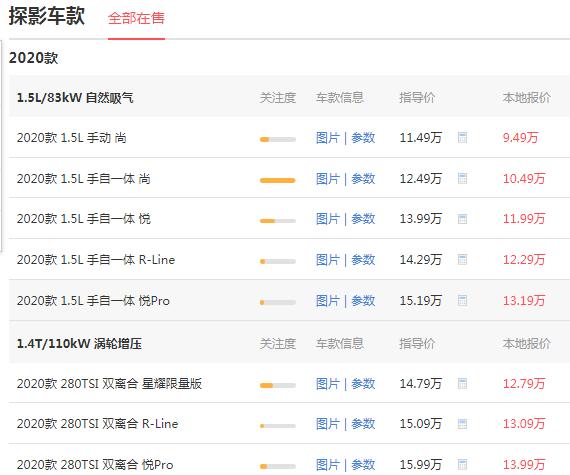The height and width of the screenshot is (475, 570).
Task: Click local price 12.29万
Action: click(x=524, y=260)
